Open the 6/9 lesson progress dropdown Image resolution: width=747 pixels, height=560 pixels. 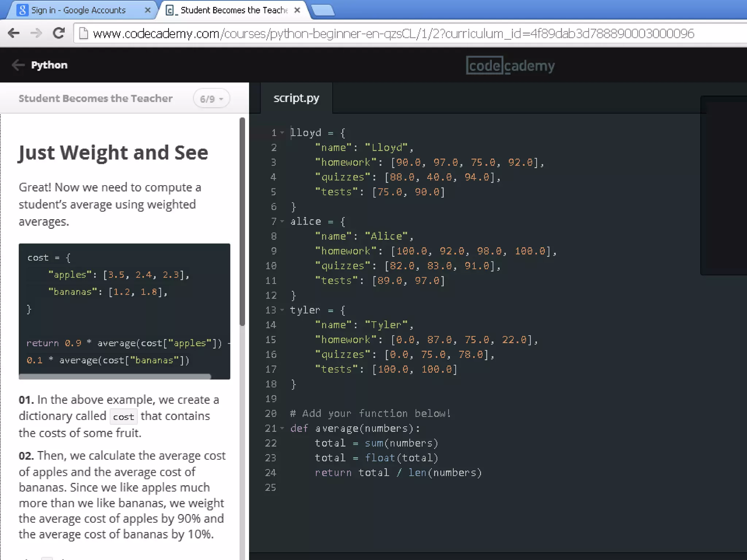212,99
